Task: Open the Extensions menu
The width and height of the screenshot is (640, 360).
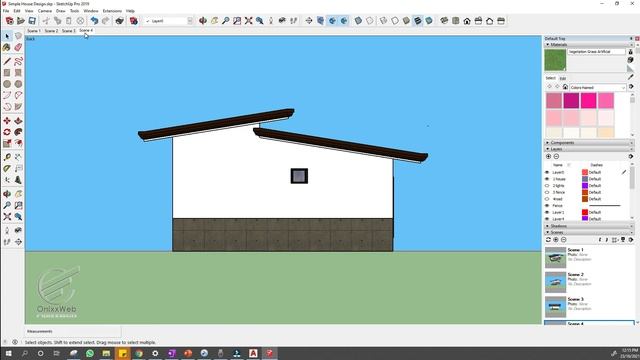Action: 112,11
